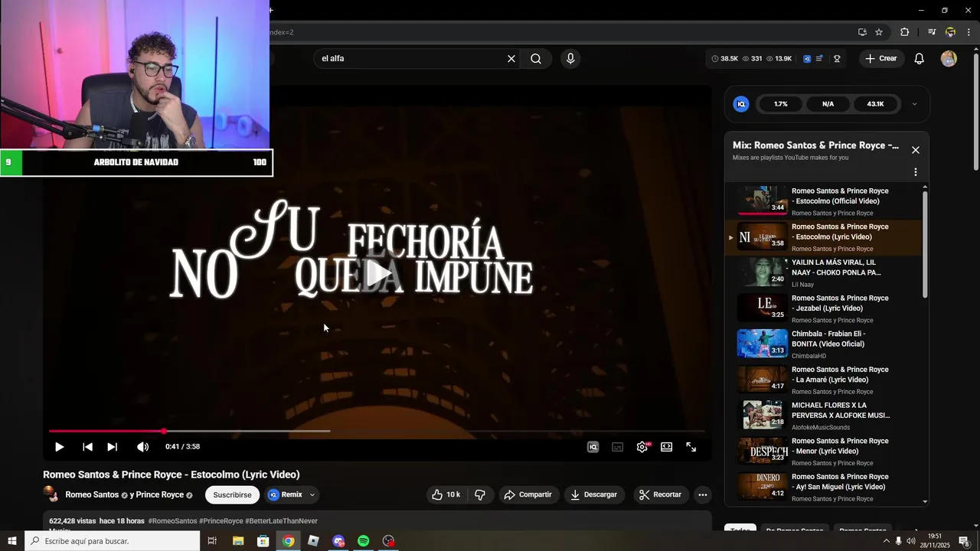Click the trophy icon in stats bar
This screenshot has width=980, height=551.
coord(837,59)
